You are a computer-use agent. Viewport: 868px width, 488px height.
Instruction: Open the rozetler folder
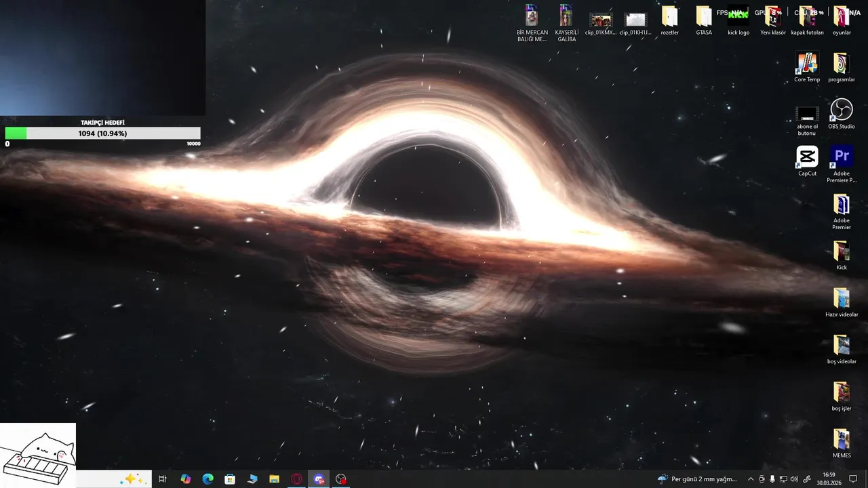[x=669, y=21]
